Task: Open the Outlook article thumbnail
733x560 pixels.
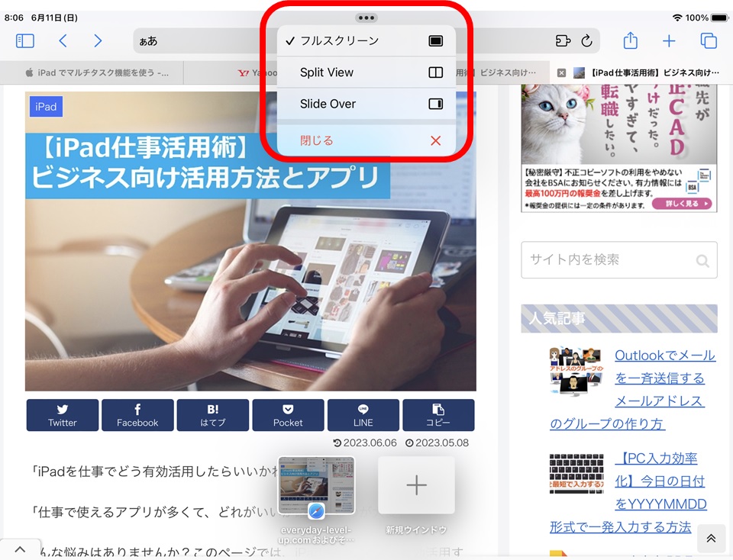Action: (x=576, y=372)
